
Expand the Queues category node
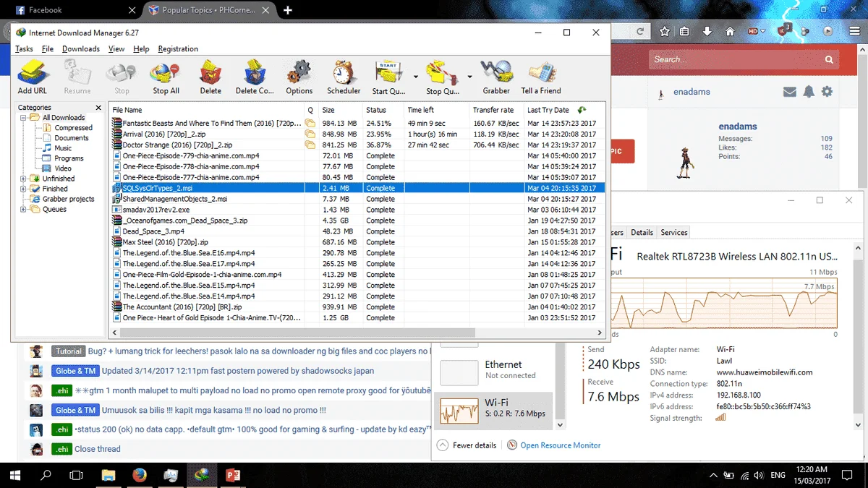(x=23, y=209)
